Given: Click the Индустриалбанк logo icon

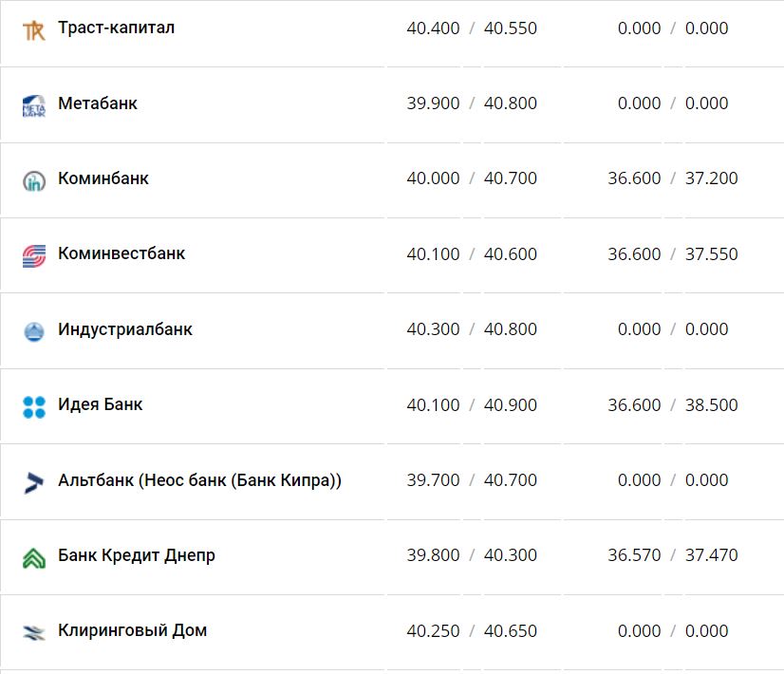Looking at the screenshot, I should (x=34, y=331).
